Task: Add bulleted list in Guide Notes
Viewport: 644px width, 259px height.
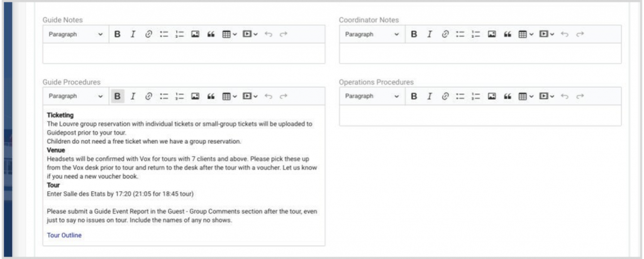Action: point(164,34)
